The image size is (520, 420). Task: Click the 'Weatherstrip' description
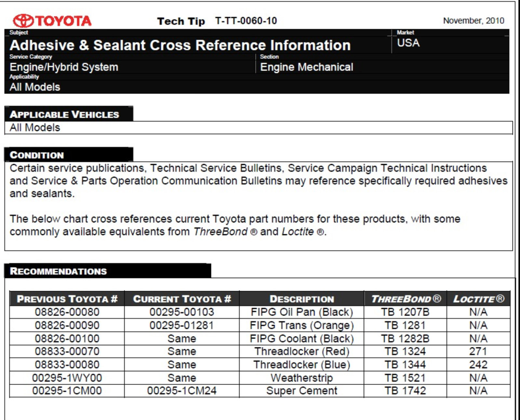(x=302, y=378)
